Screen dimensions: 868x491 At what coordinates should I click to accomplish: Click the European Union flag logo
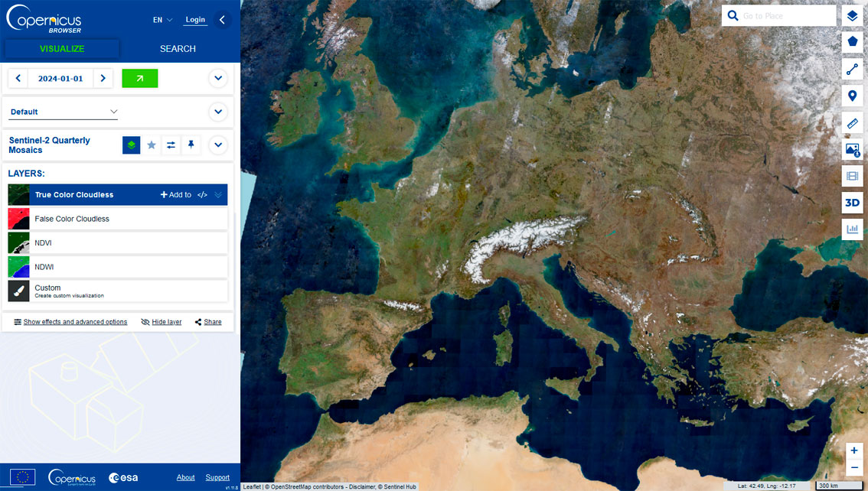coord(23,477)
